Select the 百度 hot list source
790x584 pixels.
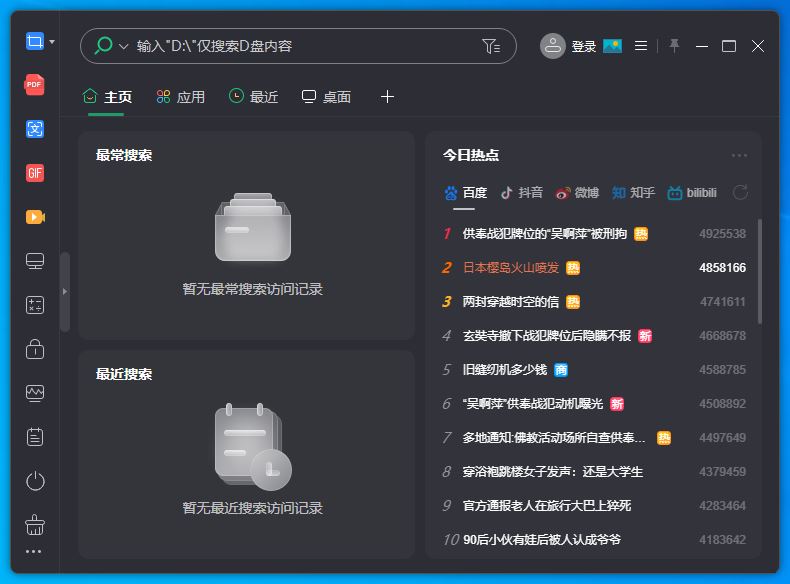[466, 192]
